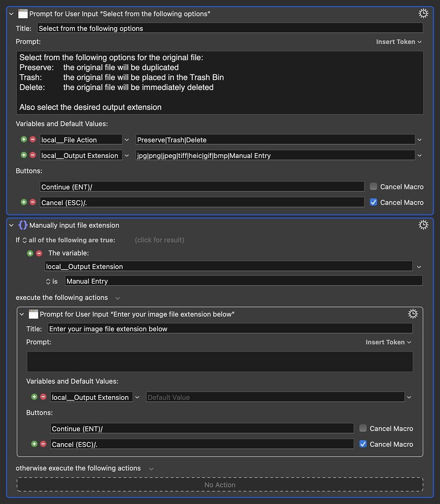
Task: Collapse the top Prompt for User Input action
Action: [x=11, y=14]
